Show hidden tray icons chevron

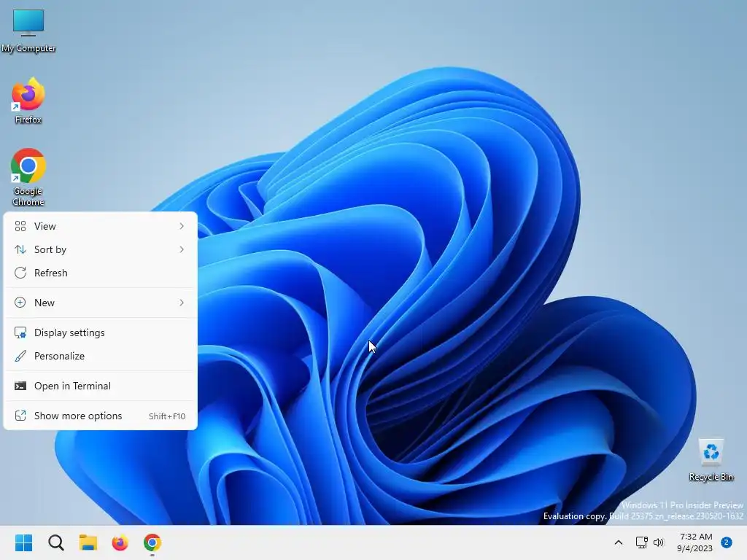coord(619,542)
